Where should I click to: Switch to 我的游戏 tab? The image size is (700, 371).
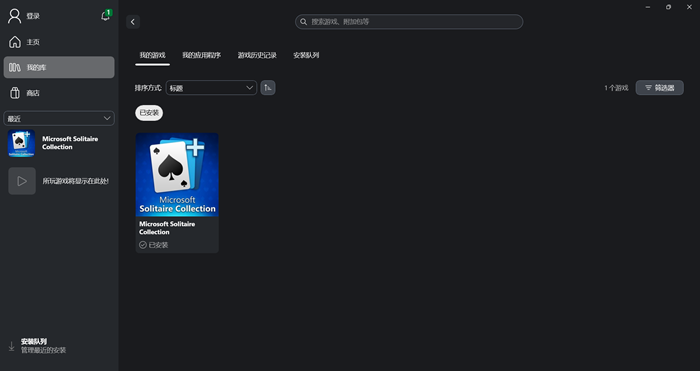[x=152, y=55]
